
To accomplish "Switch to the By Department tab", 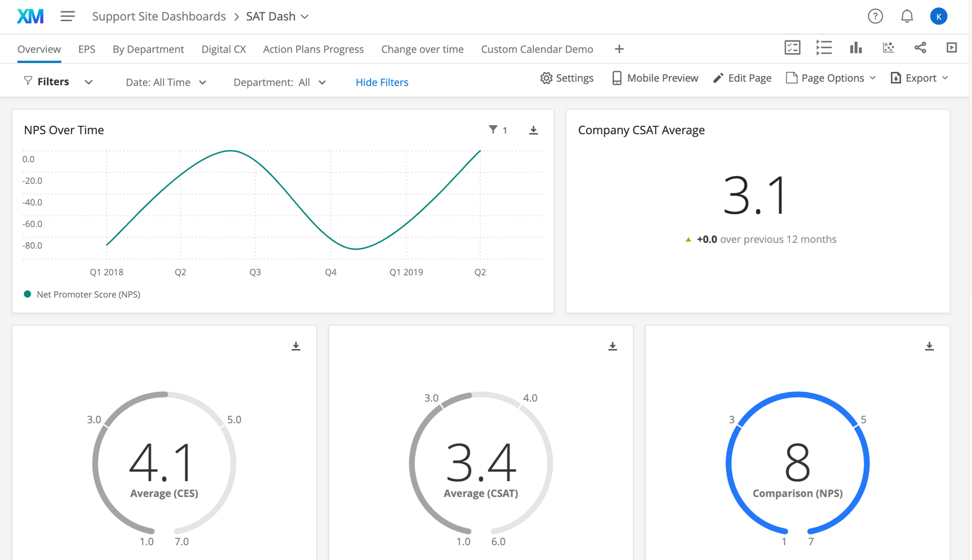I will 148,49.
